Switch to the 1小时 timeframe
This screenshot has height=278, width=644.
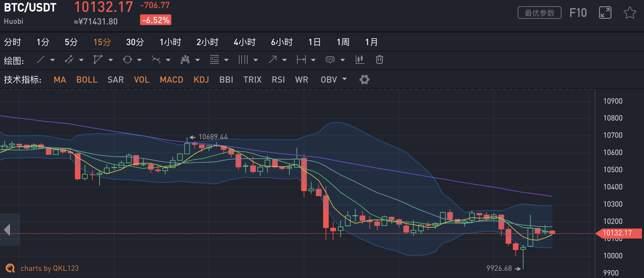point(170,42)
